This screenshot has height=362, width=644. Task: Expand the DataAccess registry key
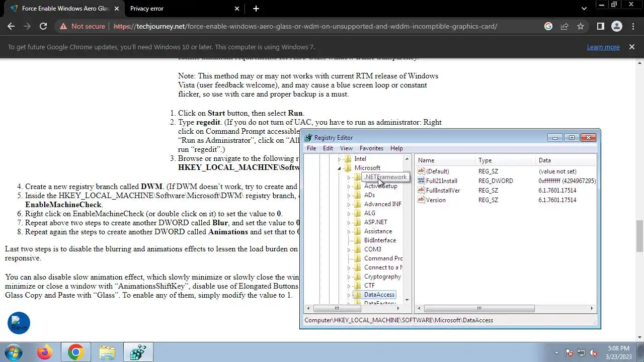(349, 295)
